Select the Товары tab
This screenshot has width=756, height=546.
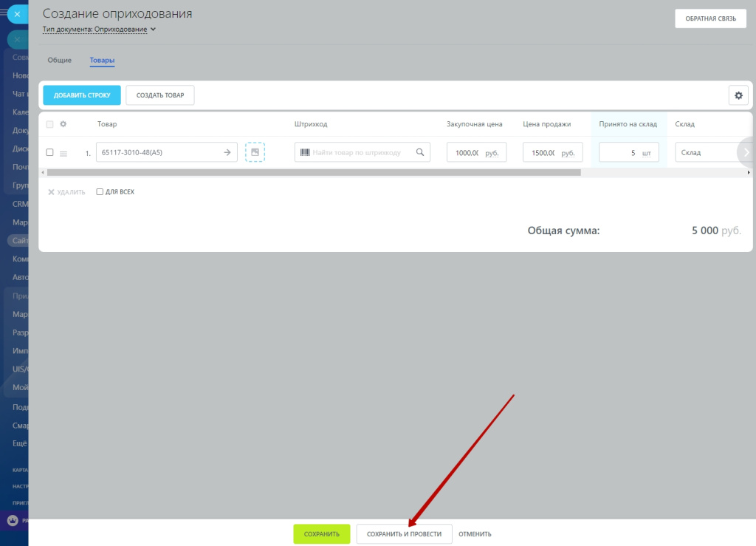click(102, 61)
